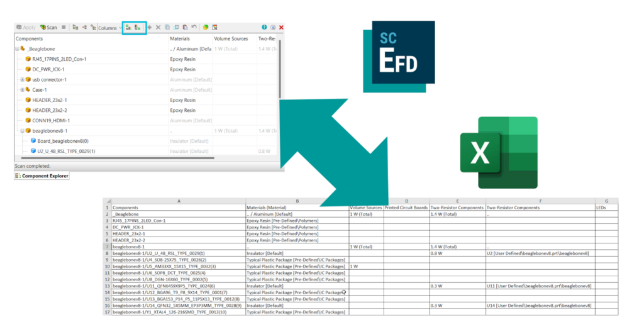Select Excel column F header

point(540,201)
